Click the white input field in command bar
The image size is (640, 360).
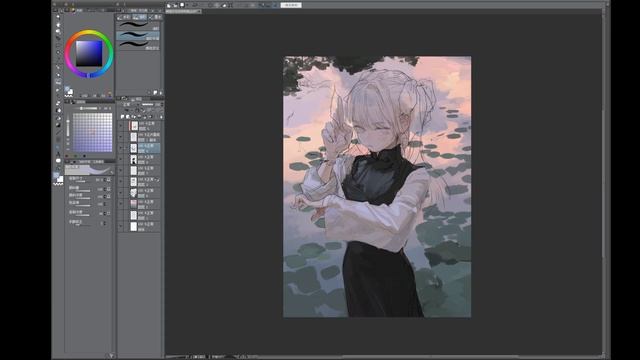click(291, 5)
